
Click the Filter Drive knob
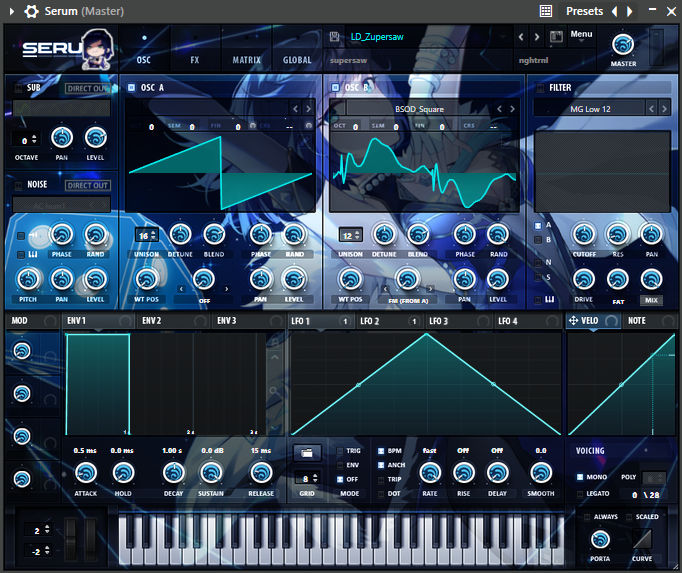pos(584,279)
